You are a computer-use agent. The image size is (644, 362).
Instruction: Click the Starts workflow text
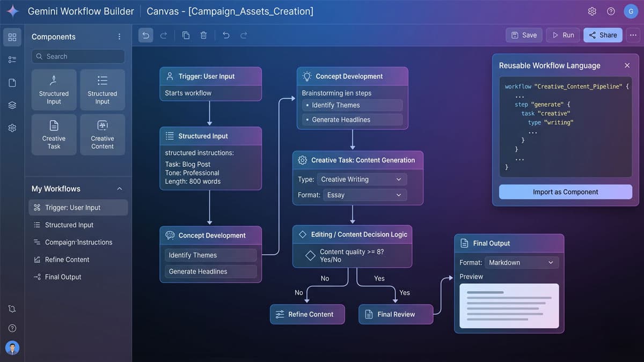click(188, 93)
